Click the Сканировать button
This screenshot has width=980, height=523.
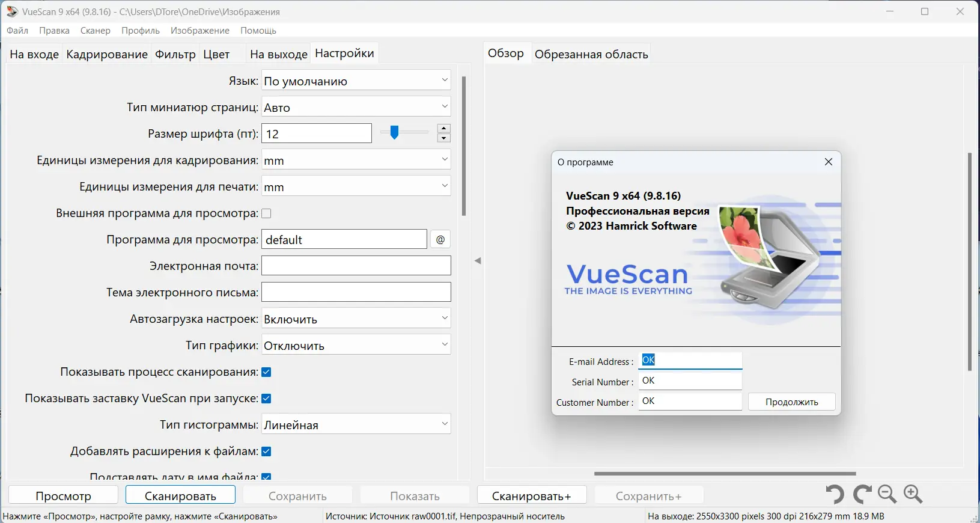pos(180,496)
